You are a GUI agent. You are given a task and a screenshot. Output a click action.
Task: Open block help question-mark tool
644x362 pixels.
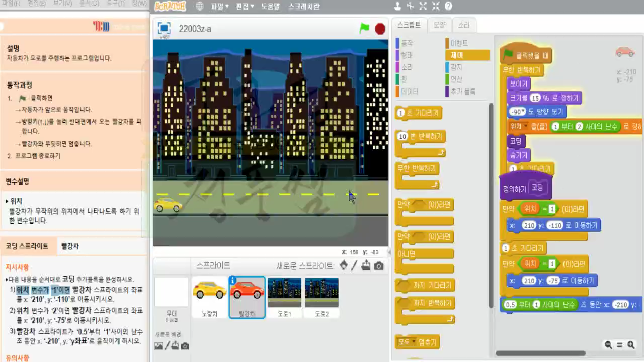click(x=448, y=7)
